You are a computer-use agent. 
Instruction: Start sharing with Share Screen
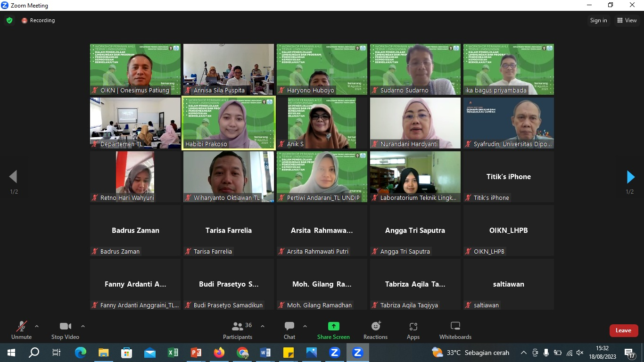pos(333,330)
